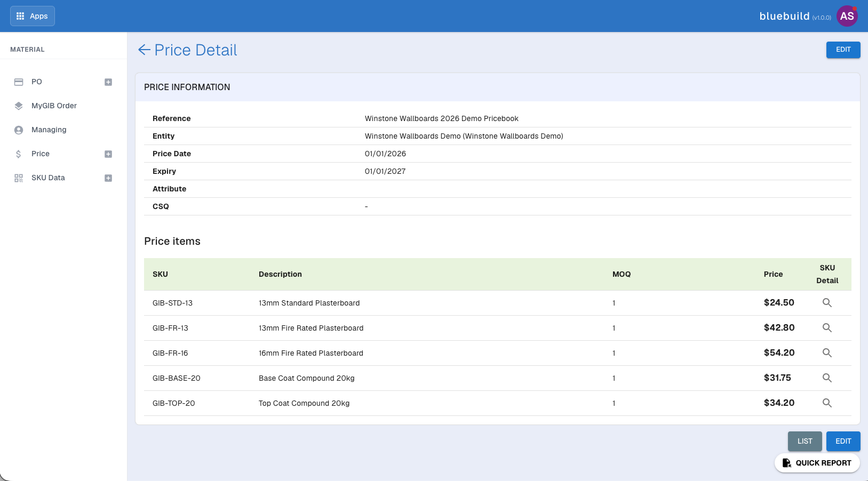The height and width of the screenshot is (481, 868).
Task: Open PO in the sidebar
Action: pyautogui.click(x=37, y=82)
